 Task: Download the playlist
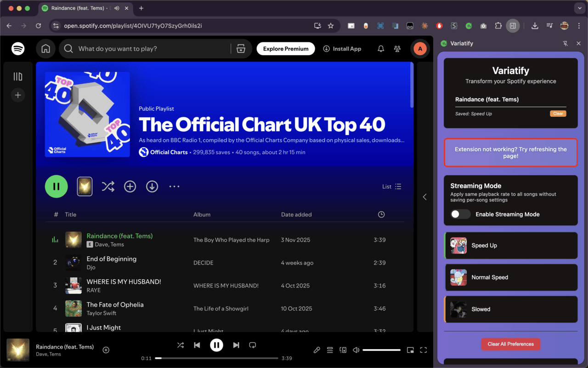coord(152,186)
